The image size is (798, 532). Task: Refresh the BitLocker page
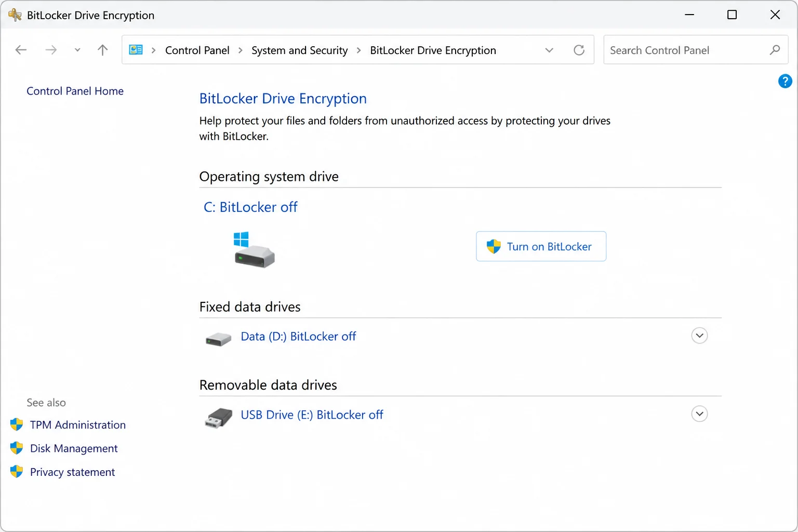pos(579,50)
